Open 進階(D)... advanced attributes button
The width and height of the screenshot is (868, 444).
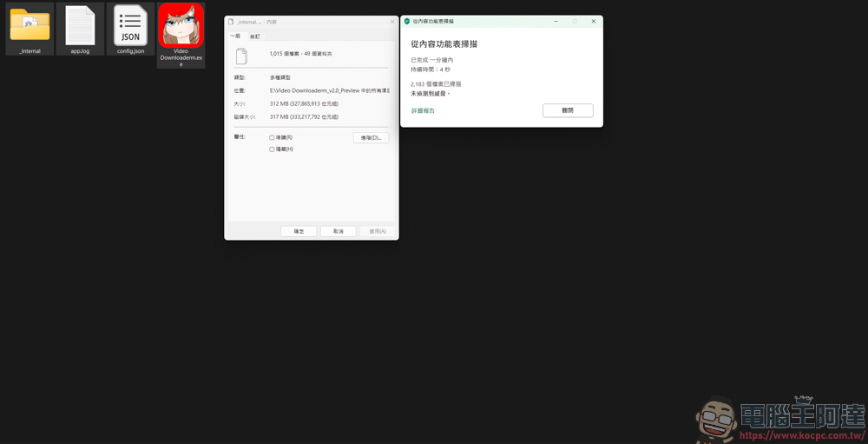point(371,137)
